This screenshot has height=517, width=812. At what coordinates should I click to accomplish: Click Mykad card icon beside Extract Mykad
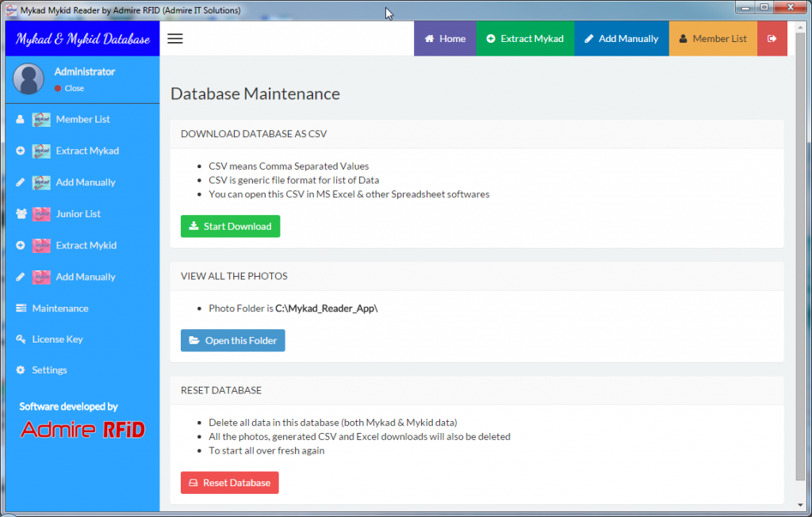click(41, 151)
